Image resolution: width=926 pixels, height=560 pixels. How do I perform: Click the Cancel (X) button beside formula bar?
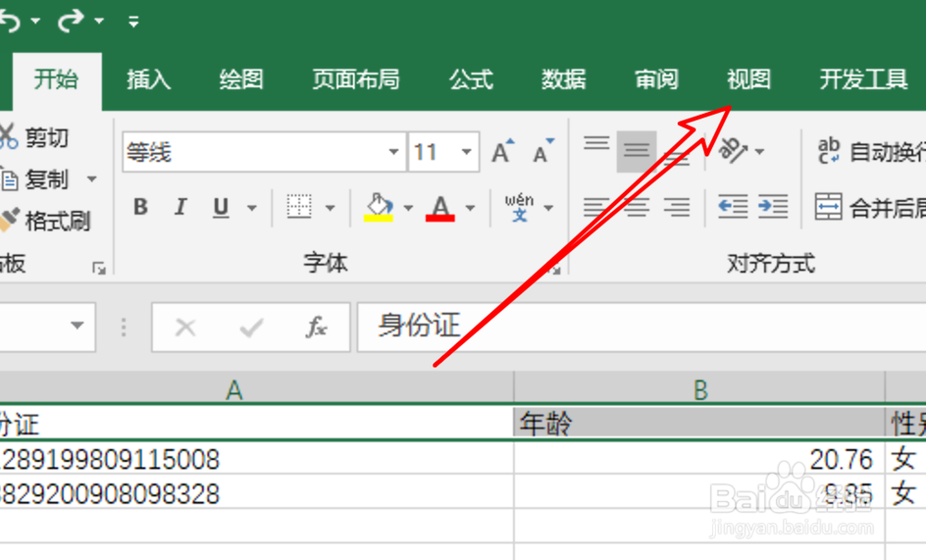pyautogui.click(x=184, y=327)
